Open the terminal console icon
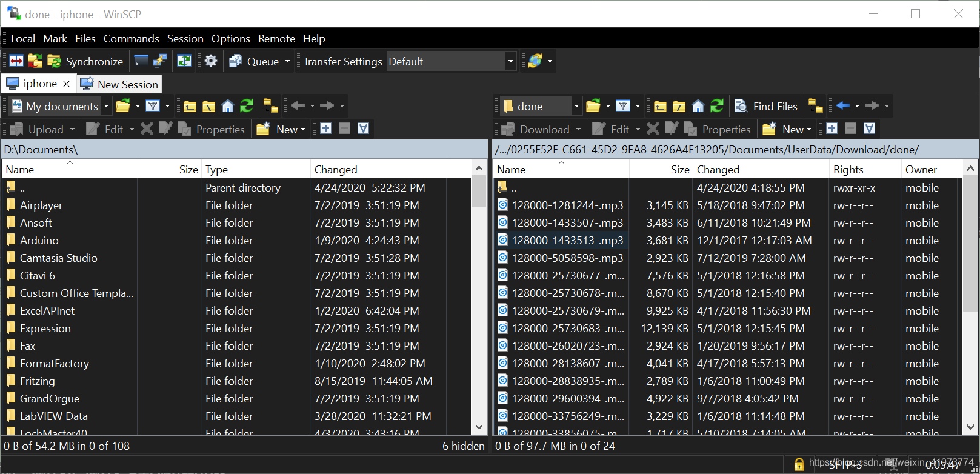 [141, 61]
